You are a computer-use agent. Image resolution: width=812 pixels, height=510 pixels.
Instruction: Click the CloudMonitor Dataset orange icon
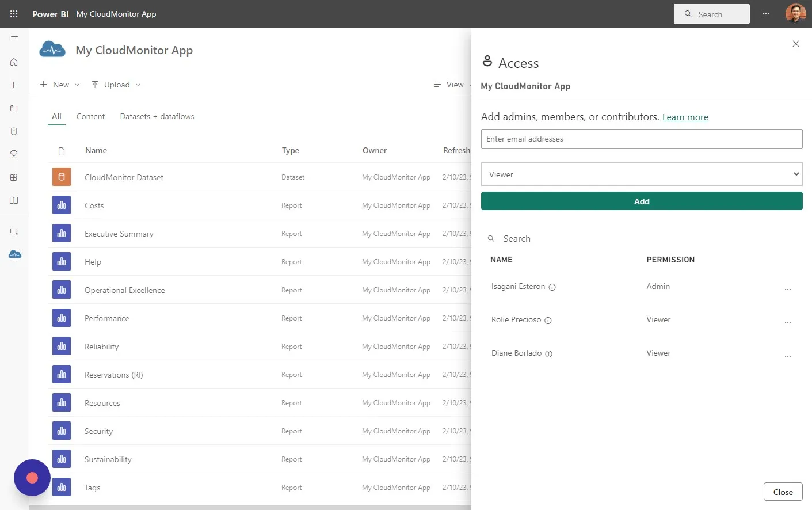coord(62,177)
